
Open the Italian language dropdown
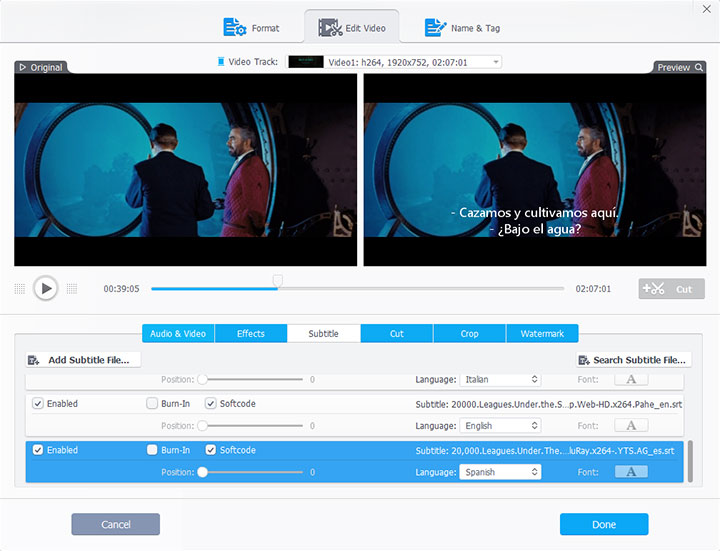pyautogui.click(x=500, y=379)
